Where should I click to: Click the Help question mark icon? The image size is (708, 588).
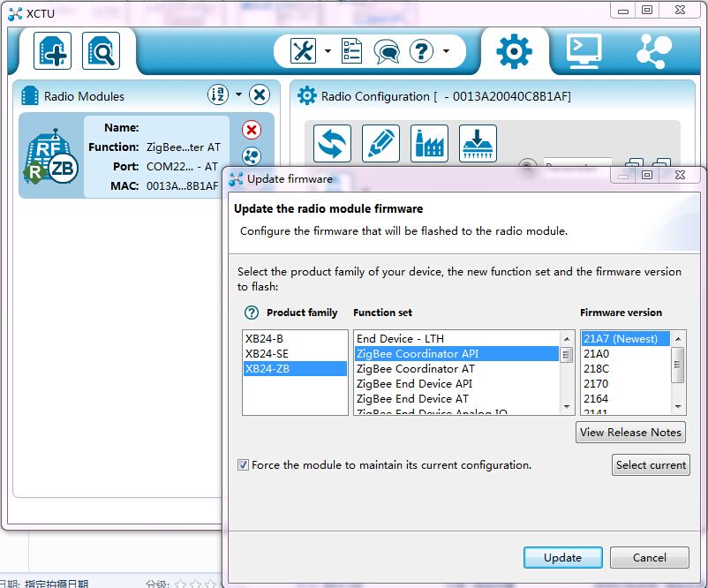pyautogui.click(x=421, y=50)
